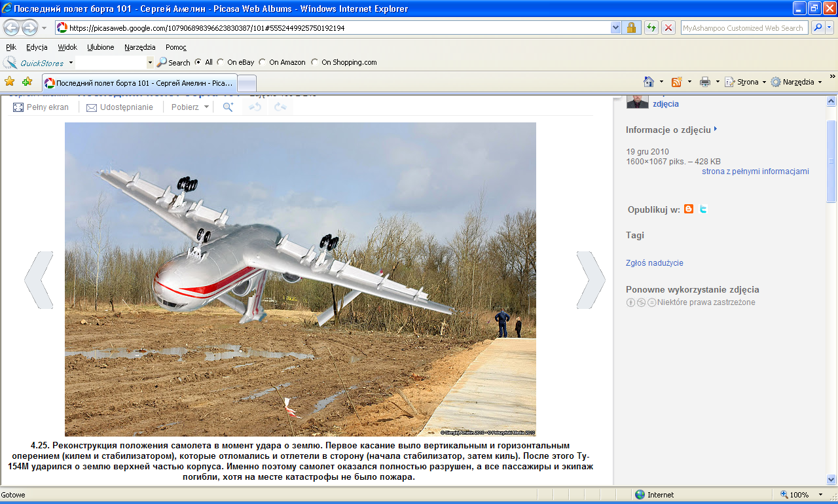The width and height of the screenshot is (838, 504).
Task: Rotate photo right with clockwise arrow
Action: (x=280, y=107)
